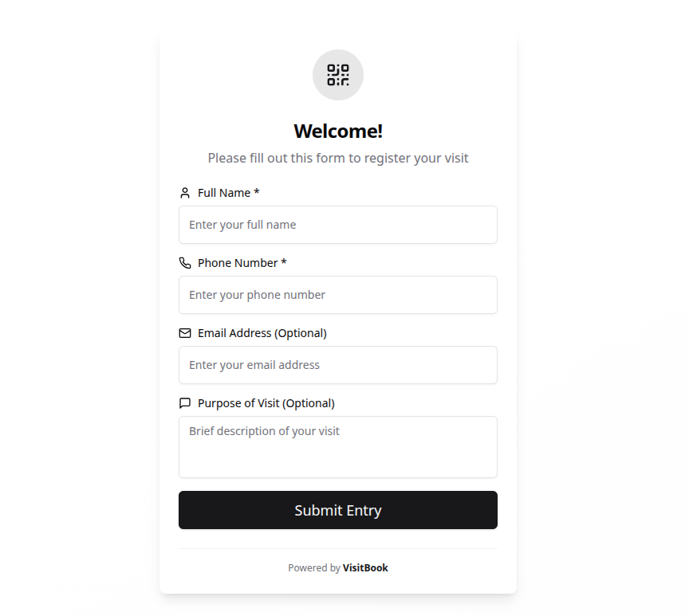Click the 'Full Name' label text

click(x=224, y=193)
